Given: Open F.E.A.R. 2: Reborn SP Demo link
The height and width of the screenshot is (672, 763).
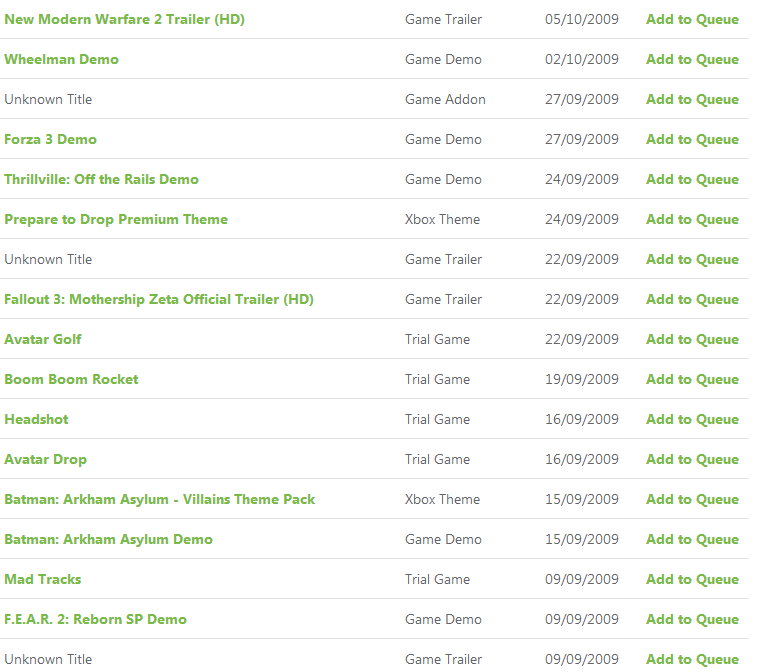Looking at the screenshot, I should 95,619.
